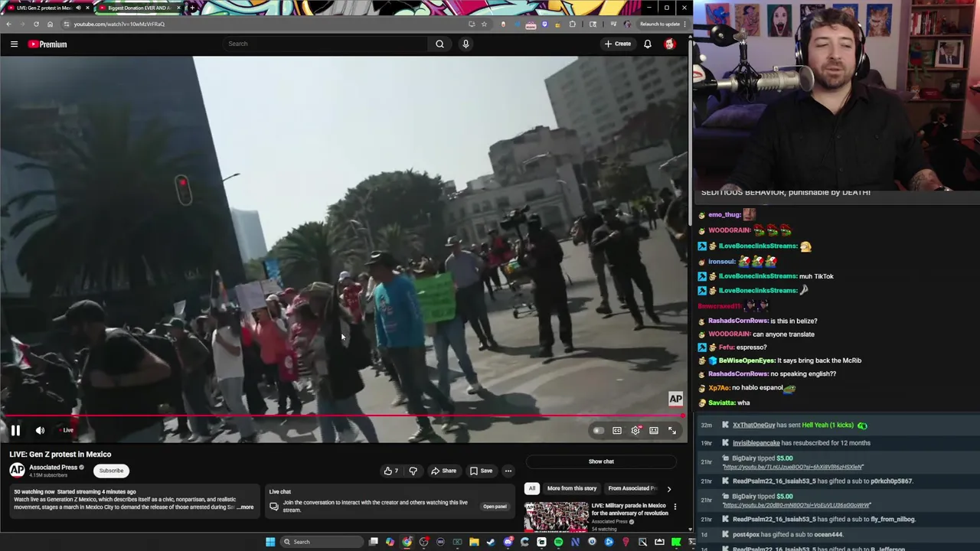Subscribe to Associated Press
The height and width of the screenshot is (551, 980).
click(x=111, y=471)
